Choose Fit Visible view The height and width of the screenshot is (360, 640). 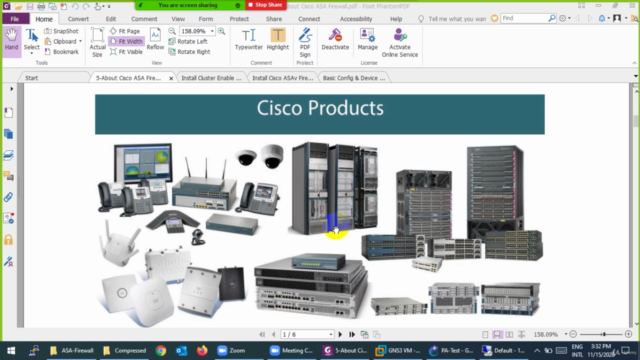(127, 52)
